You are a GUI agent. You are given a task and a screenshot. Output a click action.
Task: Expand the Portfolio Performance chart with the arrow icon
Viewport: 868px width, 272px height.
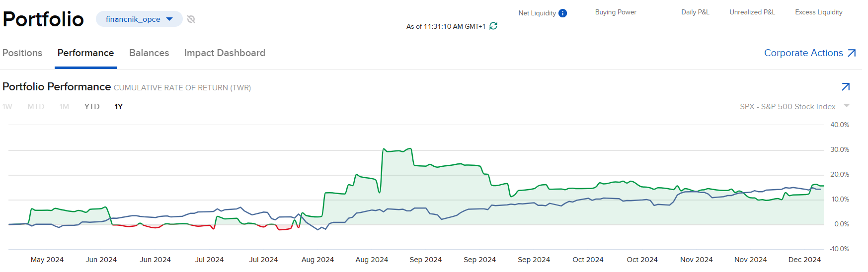pos(846,87)
